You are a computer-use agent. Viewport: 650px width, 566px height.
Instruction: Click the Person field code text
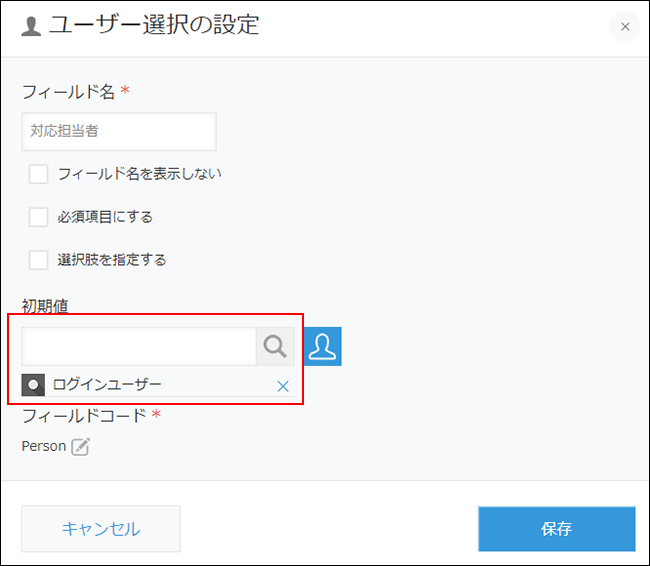click(x=44, y=446)
